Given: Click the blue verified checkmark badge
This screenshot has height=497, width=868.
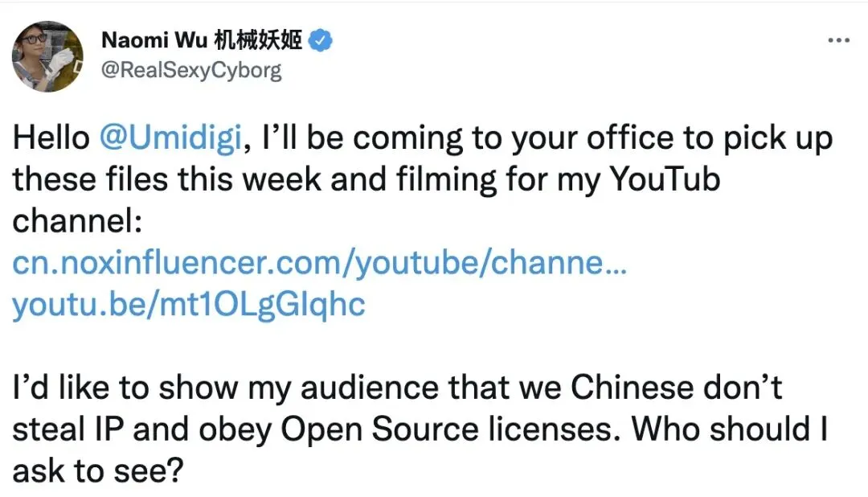Looking at the screenshot, I should click(x=320, y=40).
